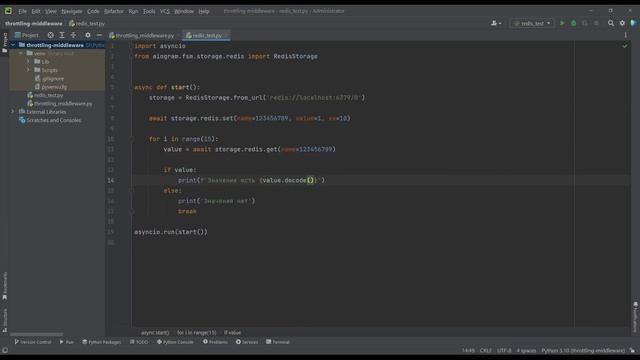Open the Refactor menu
Image resolution: width=640 pixels, height=360 pixels.
tap(114, 11)
